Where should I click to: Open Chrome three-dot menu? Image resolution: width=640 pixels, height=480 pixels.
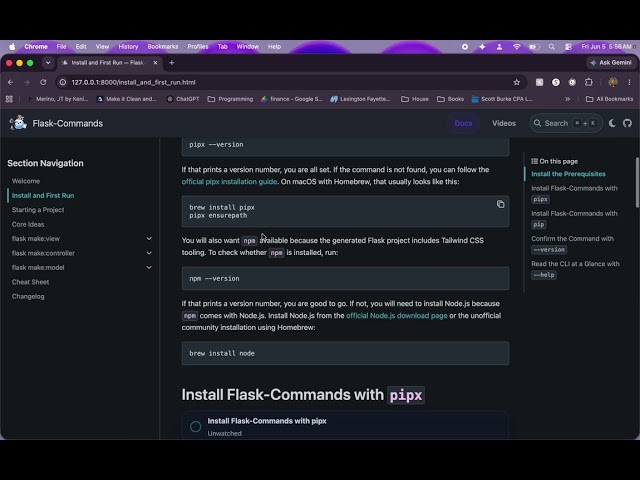coord(629,82)
